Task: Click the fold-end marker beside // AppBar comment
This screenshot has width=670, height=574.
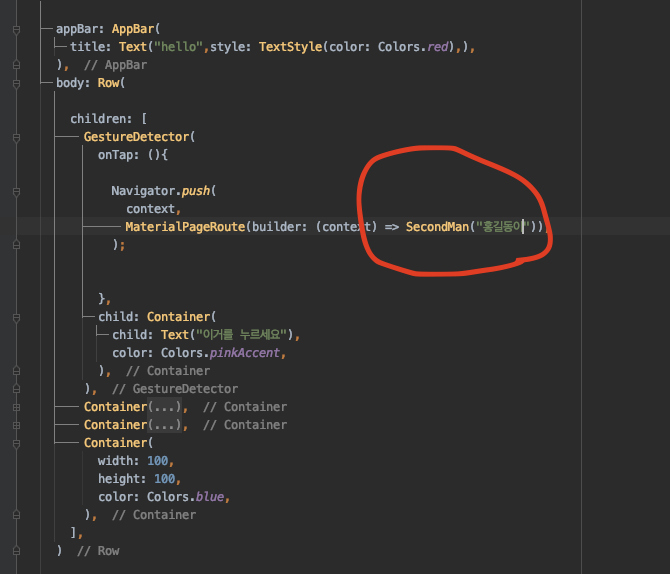Action: pos(16,65)
